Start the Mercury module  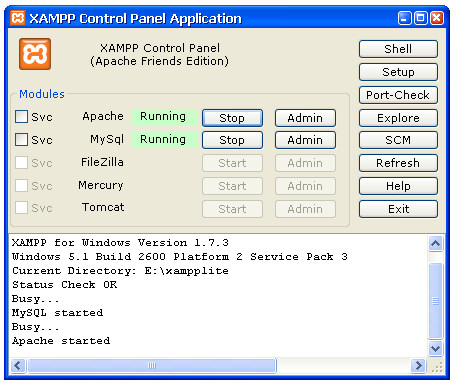tap(232, 186)
